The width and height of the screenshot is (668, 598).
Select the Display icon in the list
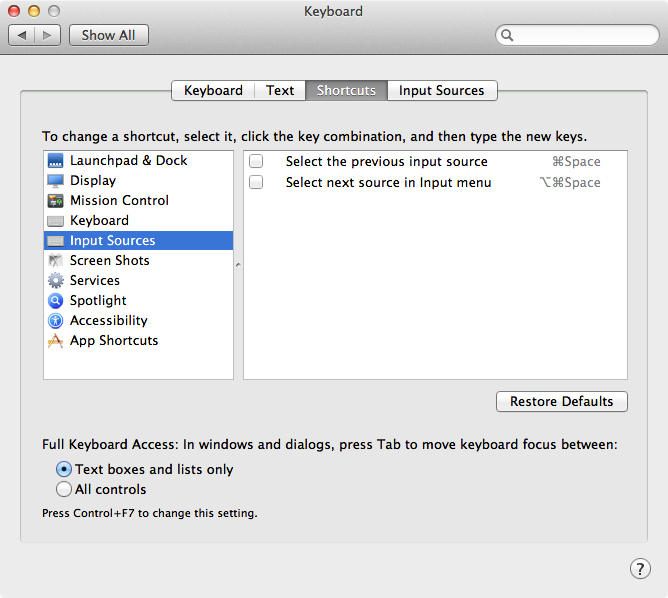(x=55, y=181)
